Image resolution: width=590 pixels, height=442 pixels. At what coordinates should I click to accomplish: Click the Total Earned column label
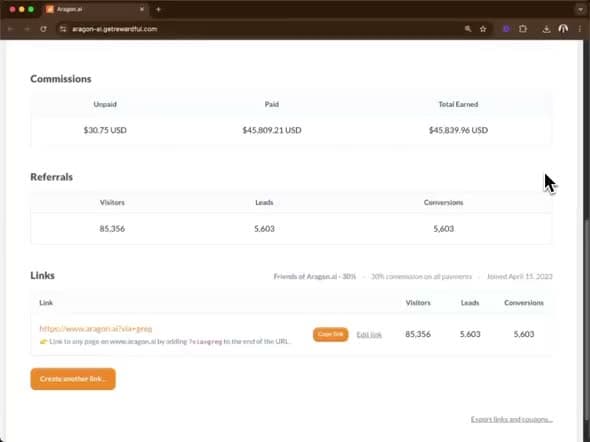458,104
